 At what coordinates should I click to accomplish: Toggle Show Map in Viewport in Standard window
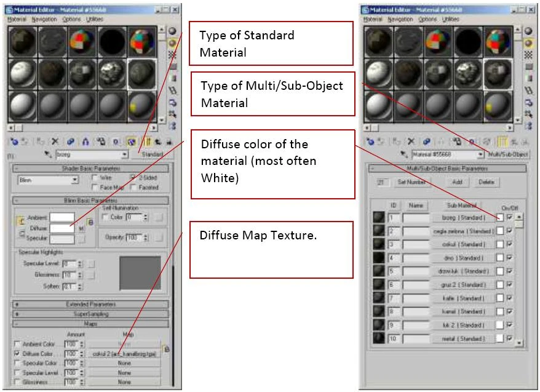[131, 142]
